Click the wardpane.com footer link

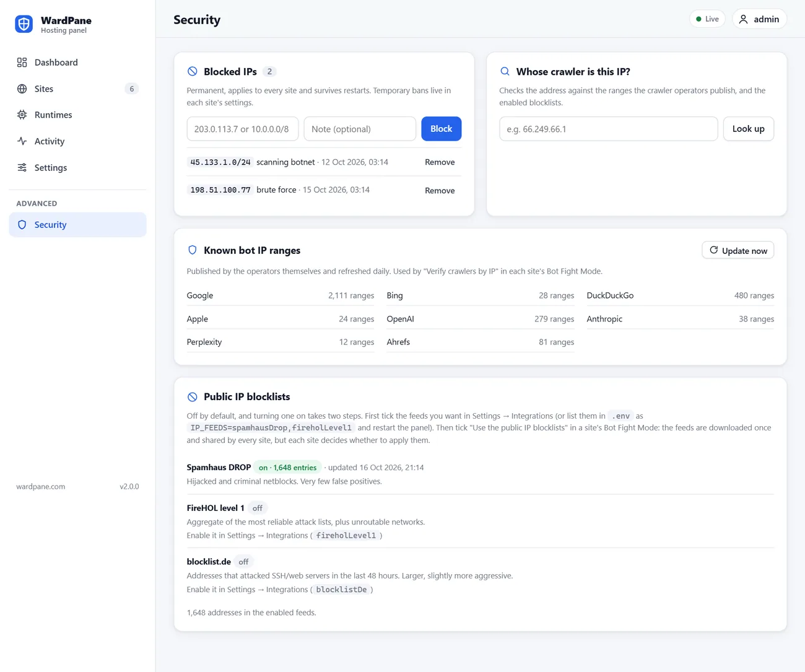pyautogui.click(x=41, y=487)
